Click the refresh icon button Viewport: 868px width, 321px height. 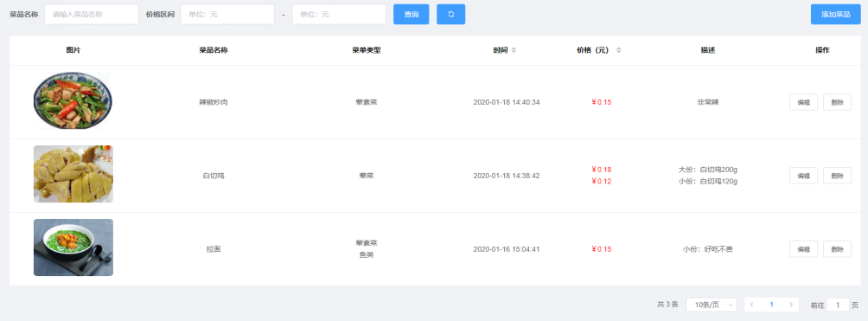[x=450, y=15]
